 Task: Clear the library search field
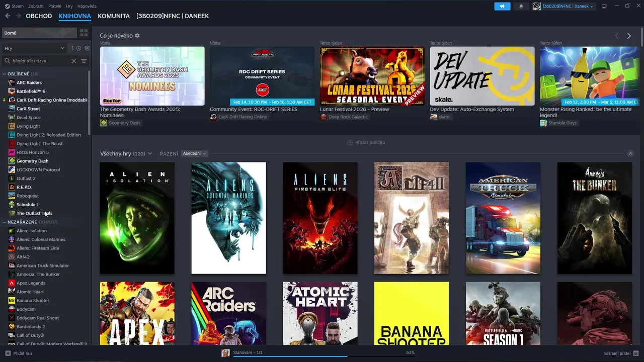tap(73, 61)
